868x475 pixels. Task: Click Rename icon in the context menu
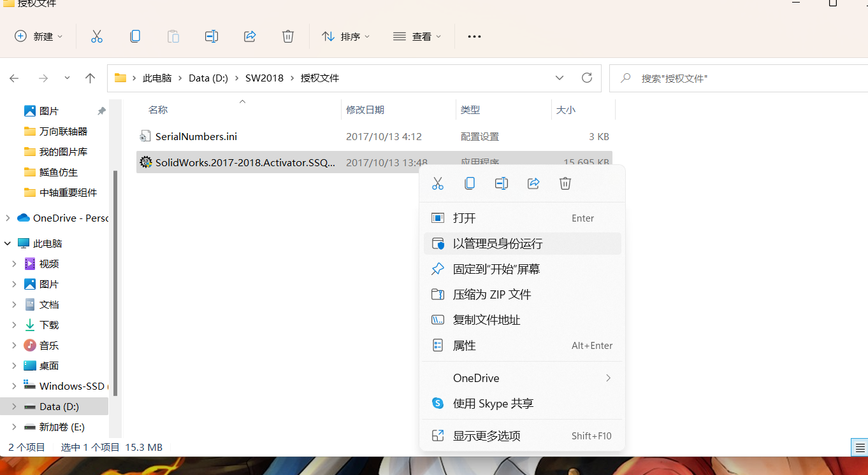[502, 183]
